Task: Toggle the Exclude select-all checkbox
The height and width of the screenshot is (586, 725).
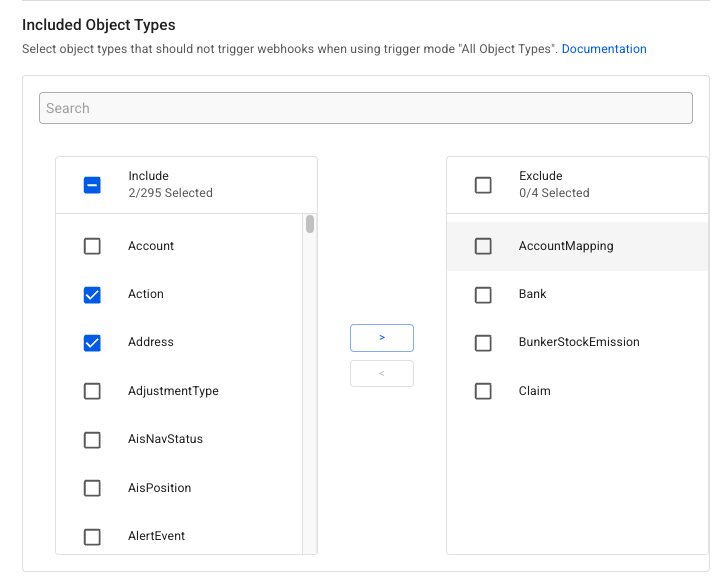Action: (x=483, y=185)
